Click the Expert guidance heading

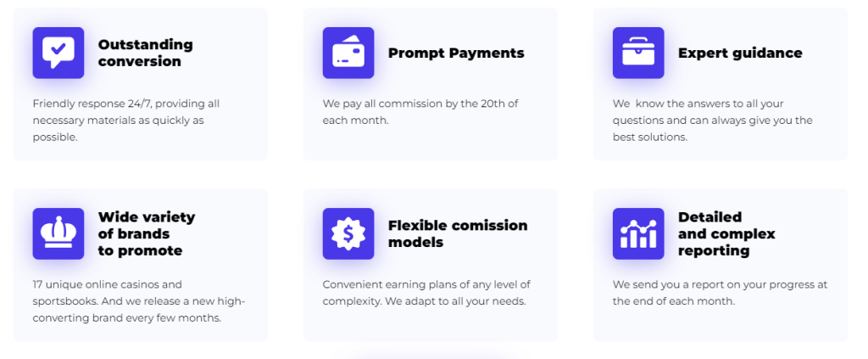click(740, 53)
